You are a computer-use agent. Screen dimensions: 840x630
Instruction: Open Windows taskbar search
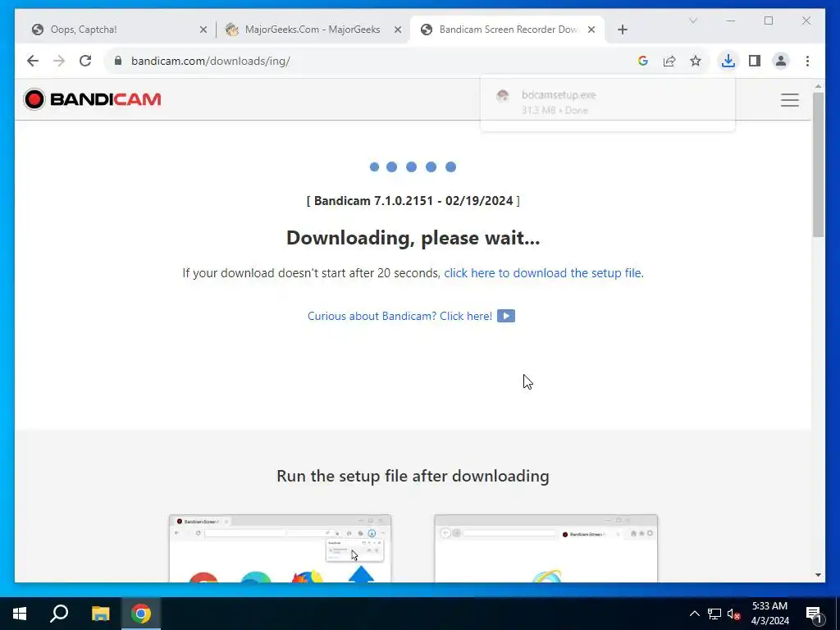(x=59, y=614)
